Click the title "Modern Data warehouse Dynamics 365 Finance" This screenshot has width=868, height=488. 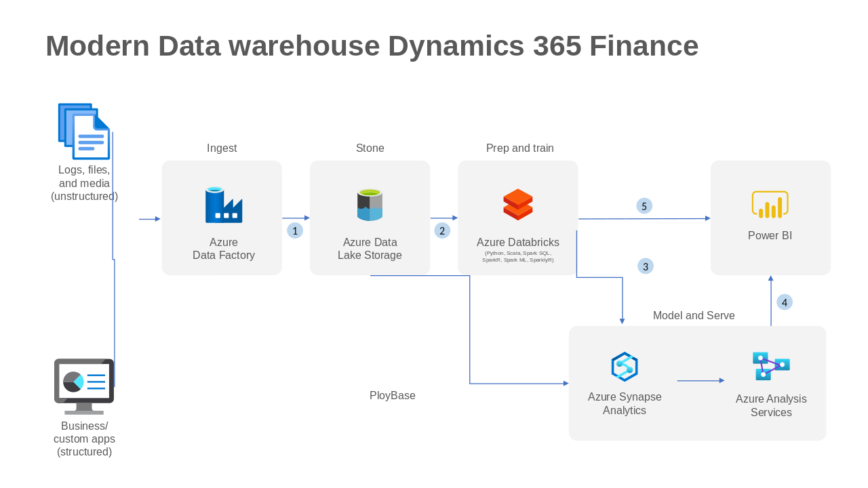(x=372, y=46)
